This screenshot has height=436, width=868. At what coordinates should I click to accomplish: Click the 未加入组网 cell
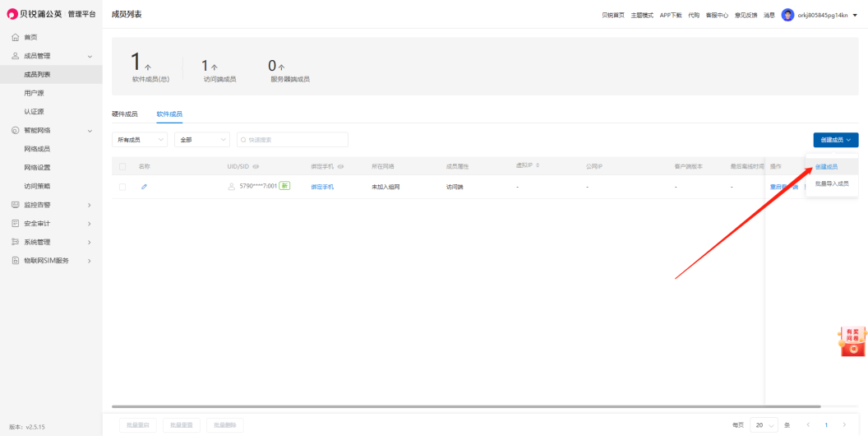[x=386, y=187]
